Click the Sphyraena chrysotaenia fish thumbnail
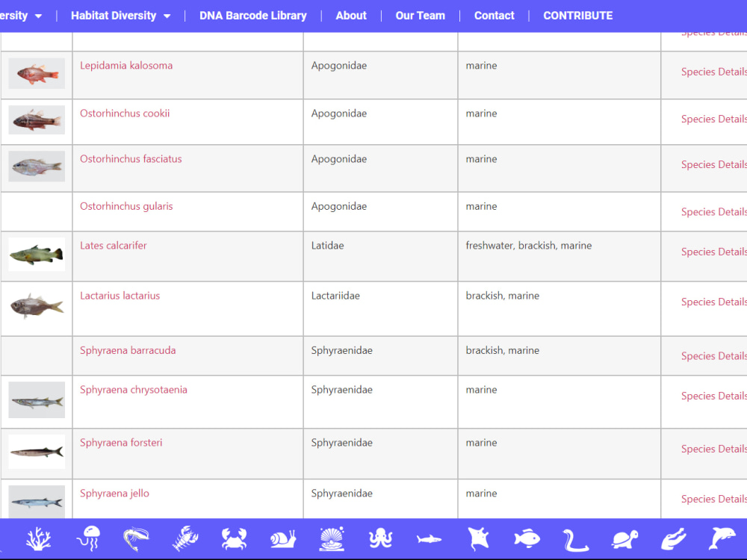 click(37, 400)
